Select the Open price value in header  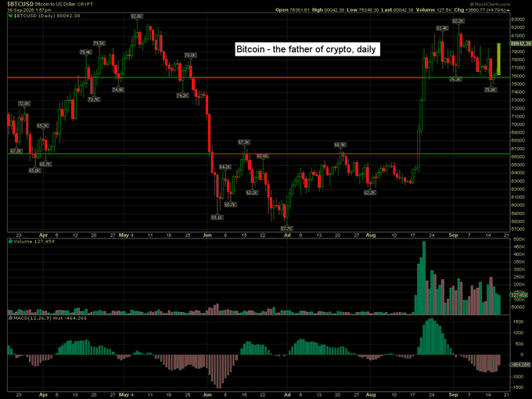tap(300, 10)
